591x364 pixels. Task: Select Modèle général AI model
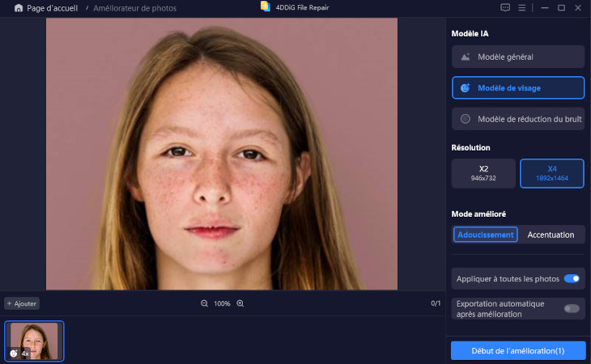518,57
